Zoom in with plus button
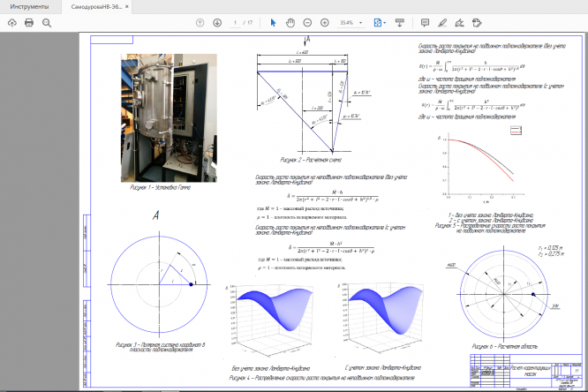Viewport: 588px width, 392px height. (x=325, y=22)
